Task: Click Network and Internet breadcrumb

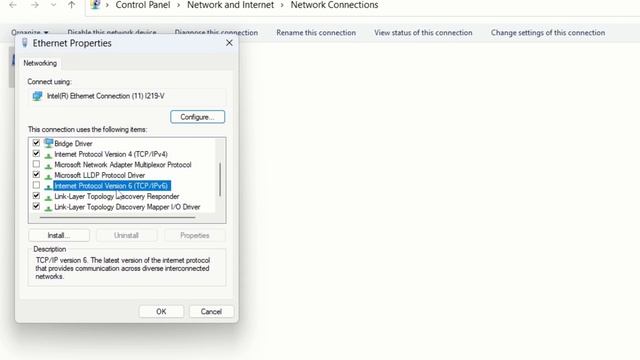Action: [230, 5]
